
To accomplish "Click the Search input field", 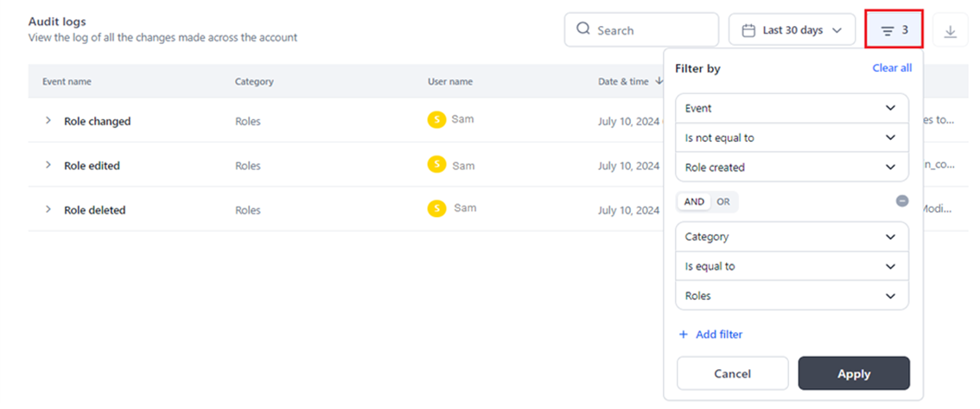I will 652,30.
